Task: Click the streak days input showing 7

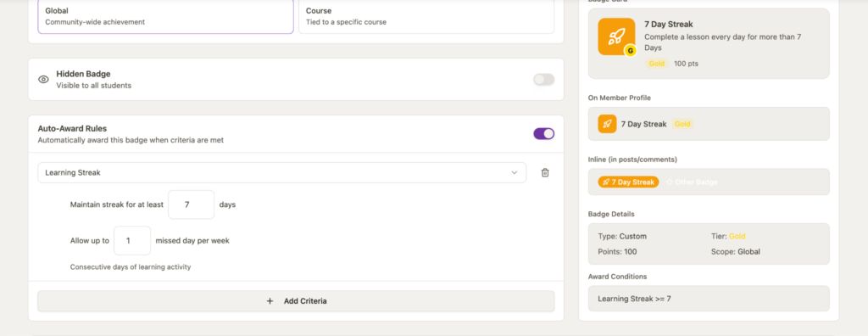Action: [x=191, y=204]
